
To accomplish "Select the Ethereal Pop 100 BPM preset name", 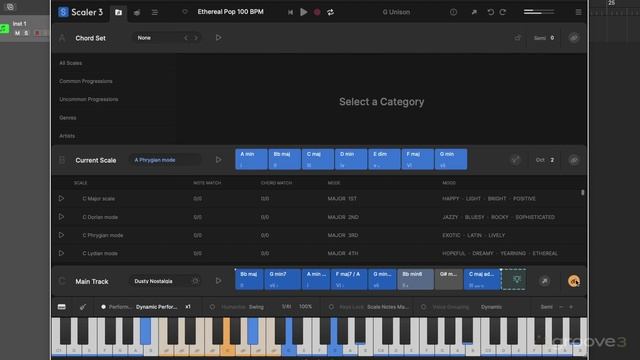I will [x=231, y=12].
